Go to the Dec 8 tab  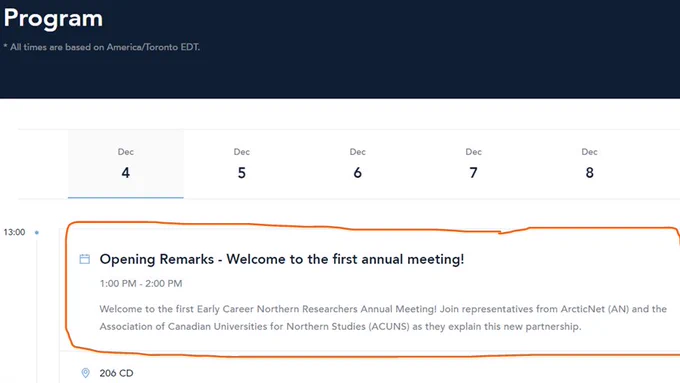click(x=589, y=164)
